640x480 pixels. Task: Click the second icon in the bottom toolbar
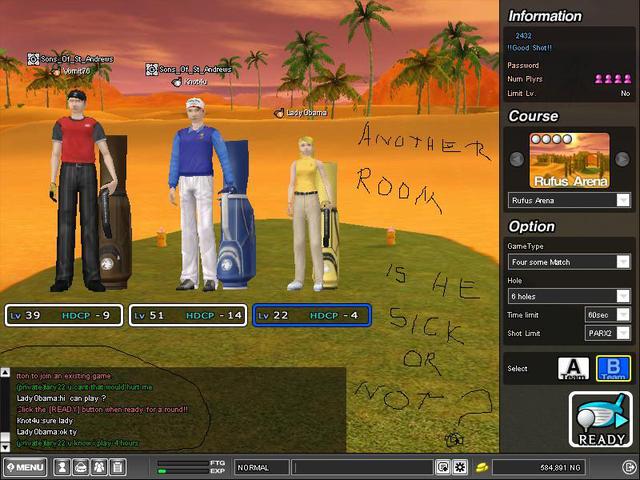[81, 467]
